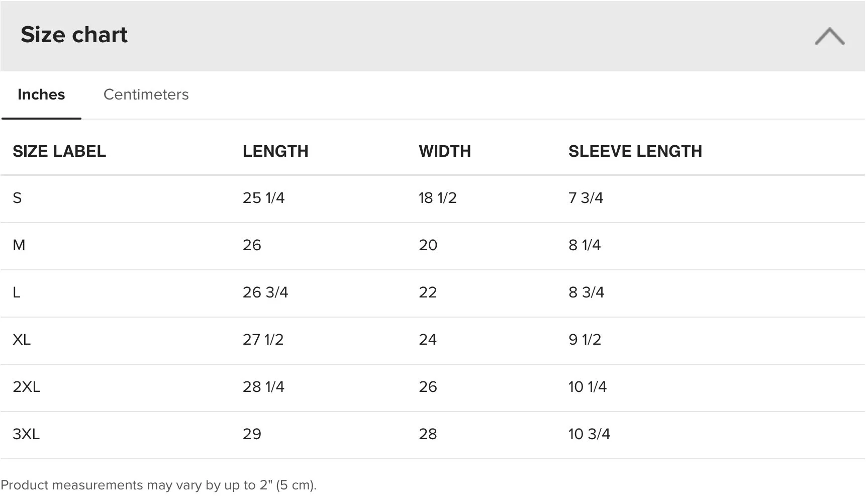Click the SLEEVE LENGTH column header
Viewport: 866px width, 504px height.
(x=635, y=151)
